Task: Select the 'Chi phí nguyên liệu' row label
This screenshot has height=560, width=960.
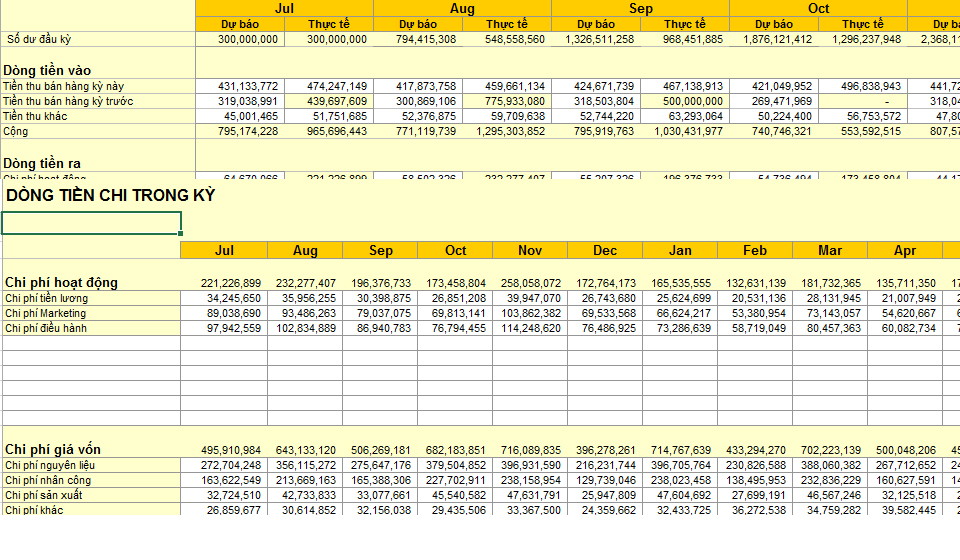Action: point(50,465)
